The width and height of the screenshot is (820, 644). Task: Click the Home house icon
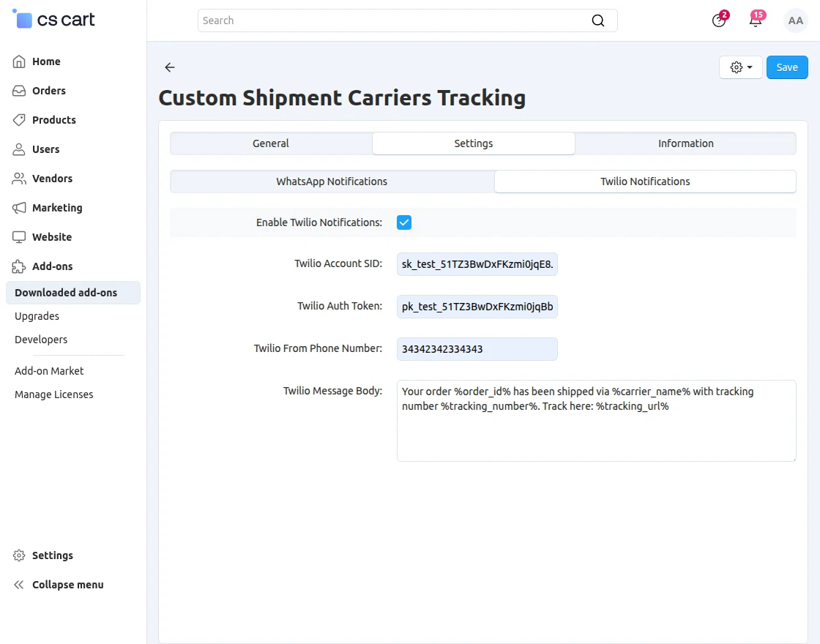tap(19, 61)
